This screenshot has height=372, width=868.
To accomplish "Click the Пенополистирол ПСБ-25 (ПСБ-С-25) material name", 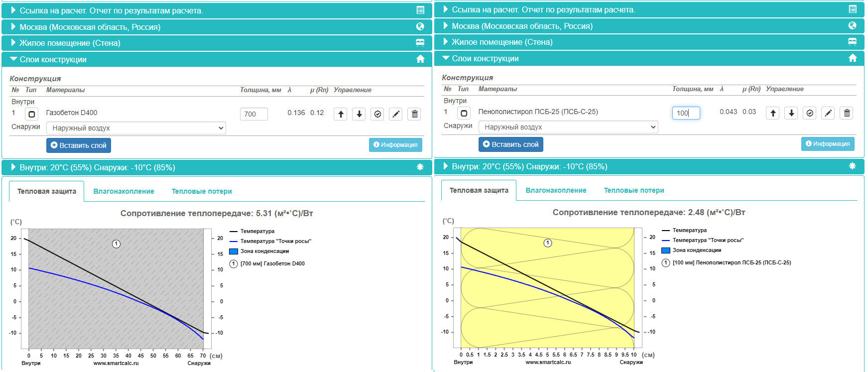I will coord(538,112).
